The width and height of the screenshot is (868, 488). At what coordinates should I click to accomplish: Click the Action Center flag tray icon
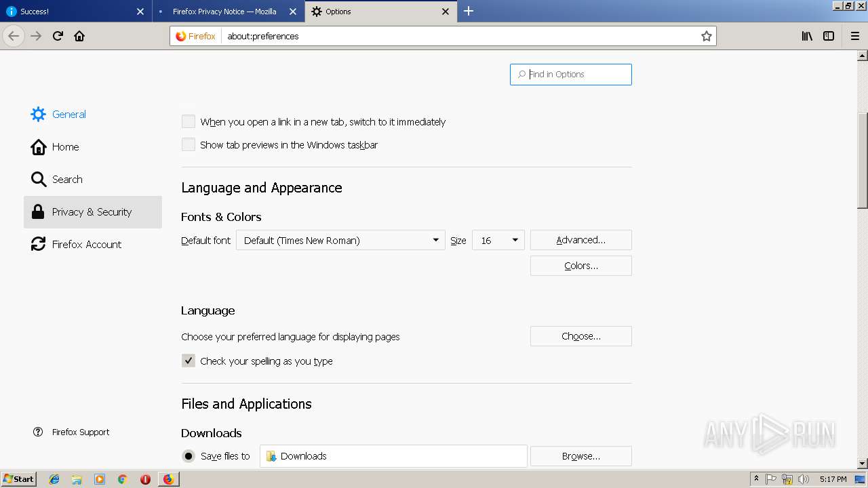click(771, 479)
